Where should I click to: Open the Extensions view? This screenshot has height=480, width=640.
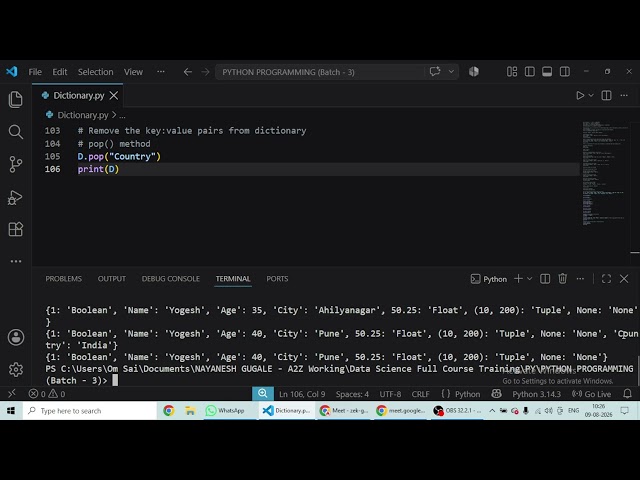coord(16,229)
